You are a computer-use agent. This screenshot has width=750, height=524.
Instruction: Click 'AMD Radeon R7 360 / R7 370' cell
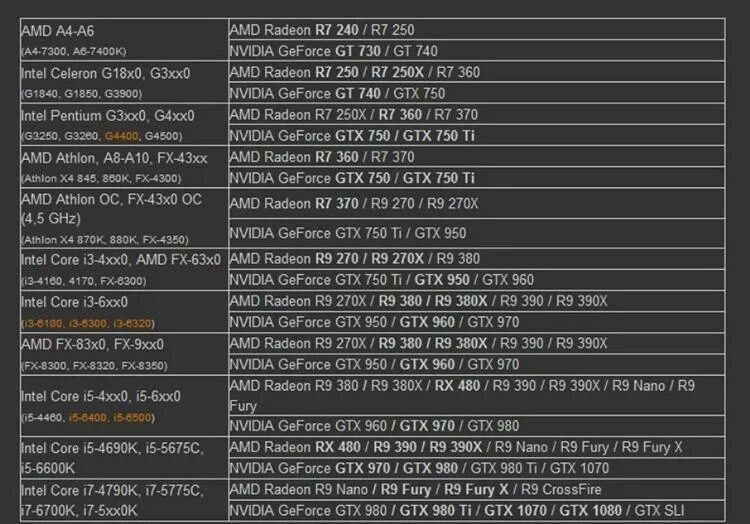477,157
